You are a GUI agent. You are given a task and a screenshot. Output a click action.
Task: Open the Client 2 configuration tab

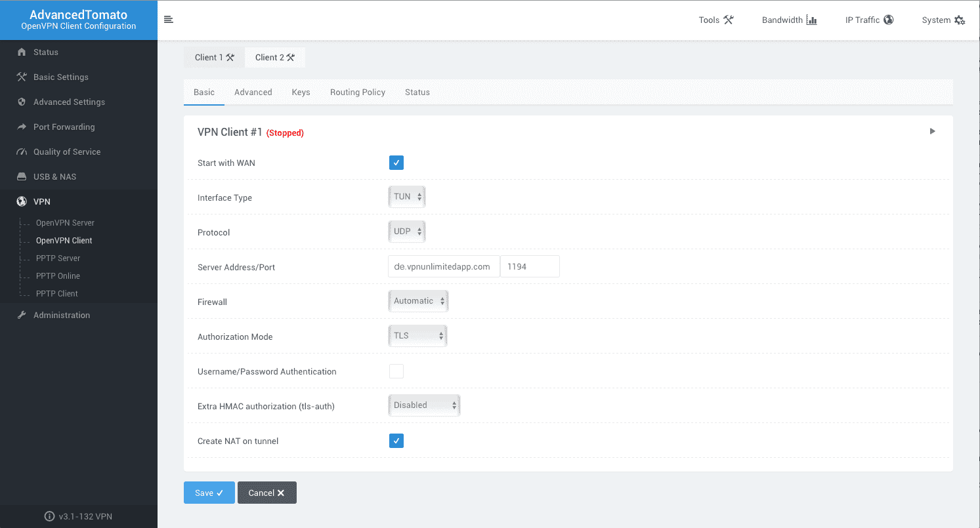coord(274,57)
